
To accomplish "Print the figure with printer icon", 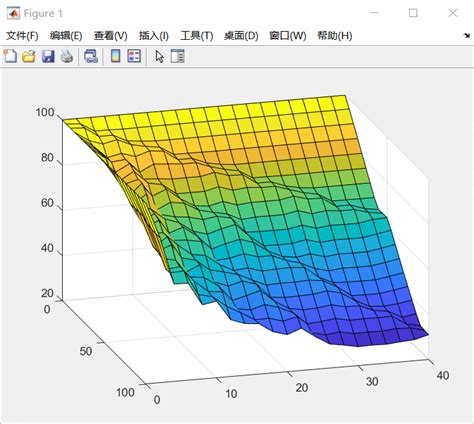I will pyautogui.click(x=67, y=56).
